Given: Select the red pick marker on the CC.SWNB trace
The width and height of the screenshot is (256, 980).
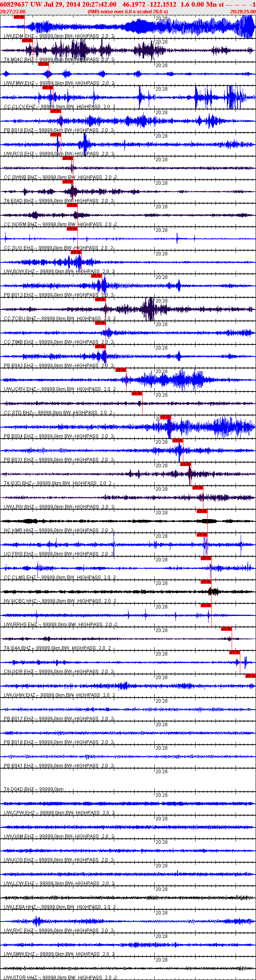Looking at the screenshot, I should point(68,158).
